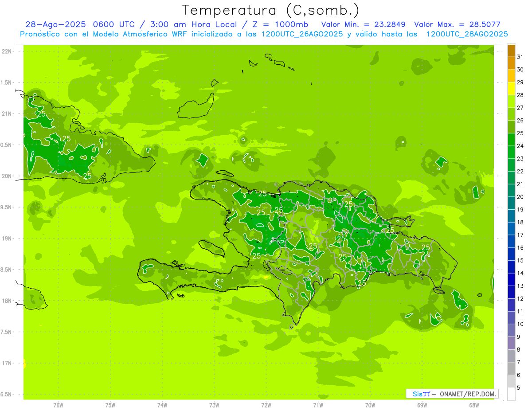Click the legend value 28
Screen dimensions: 532x411
click(520, 95)
